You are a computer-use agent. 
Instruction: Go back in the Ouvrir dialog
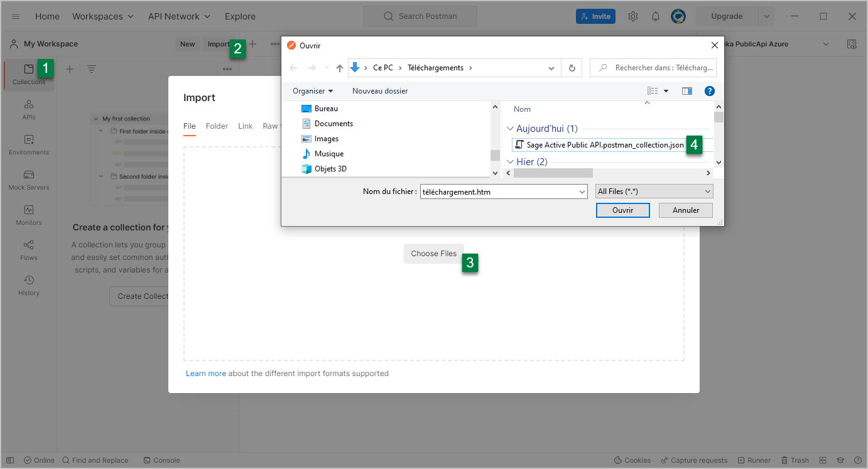[293, 68]
